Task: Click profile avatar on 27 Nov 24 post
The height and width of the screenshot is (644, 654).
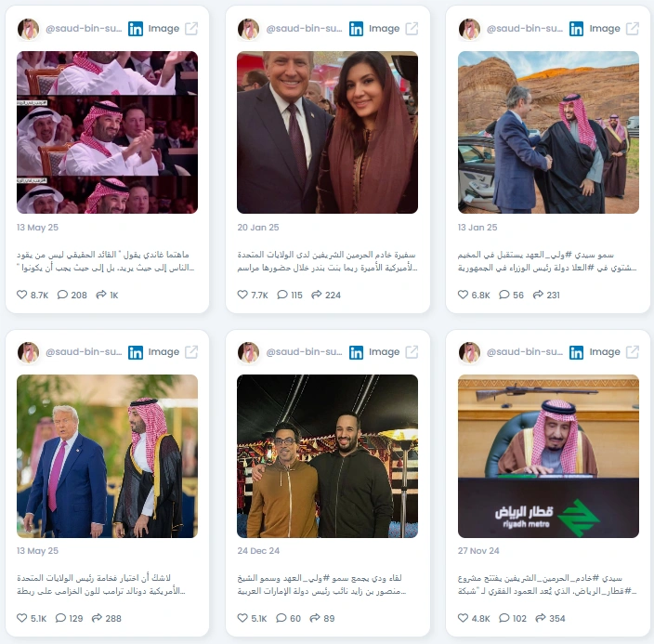Action: tap(470, 352)
